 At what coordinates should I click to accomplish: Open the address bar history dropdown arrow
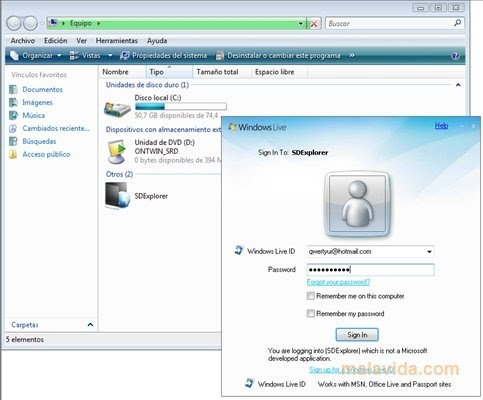pos(300,24)
